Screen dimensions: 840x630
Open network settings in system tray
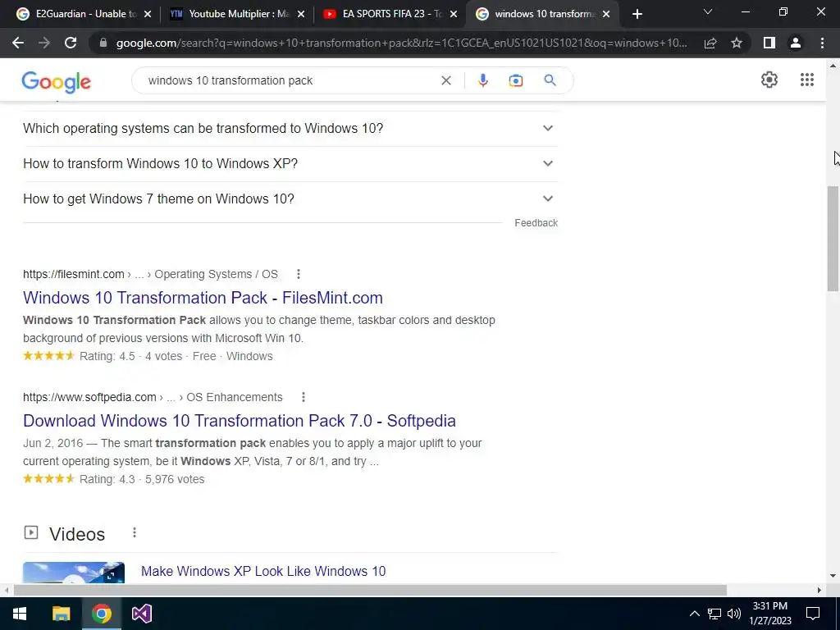pos(714,614)
